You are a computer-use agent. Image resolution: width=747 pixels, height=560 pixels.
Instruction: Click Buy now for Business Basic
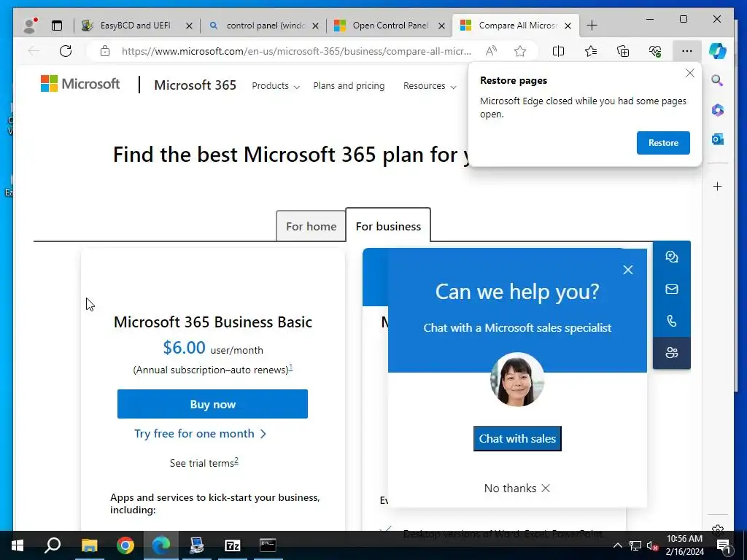[x=212, y=404]
